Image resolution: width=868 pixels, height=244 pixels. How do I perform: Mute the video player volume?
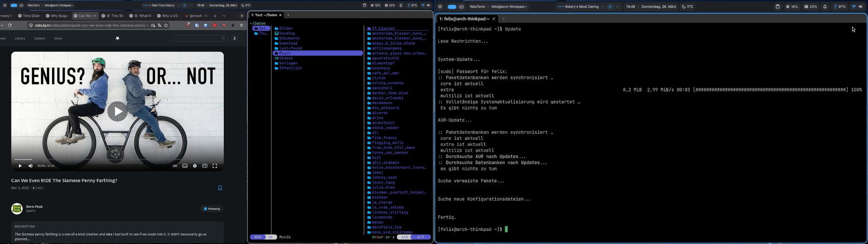coord(31,166)
